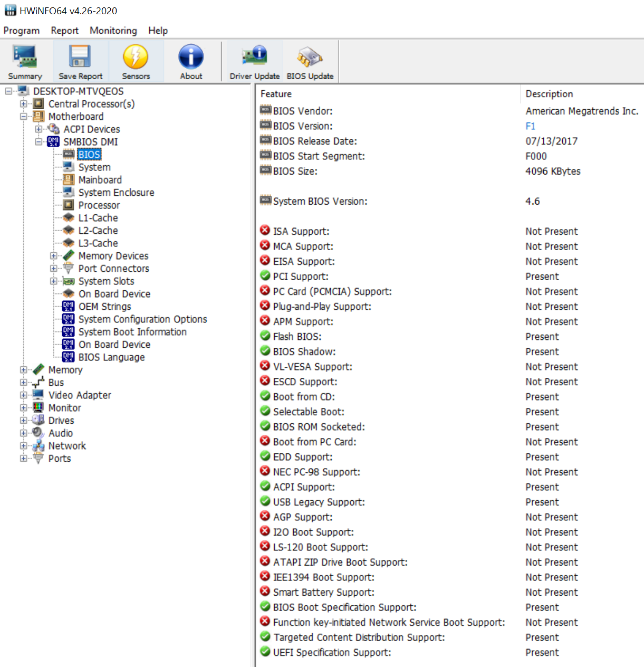
Task: Click the L1-Cache chip icon
Action: pos(69,218)
